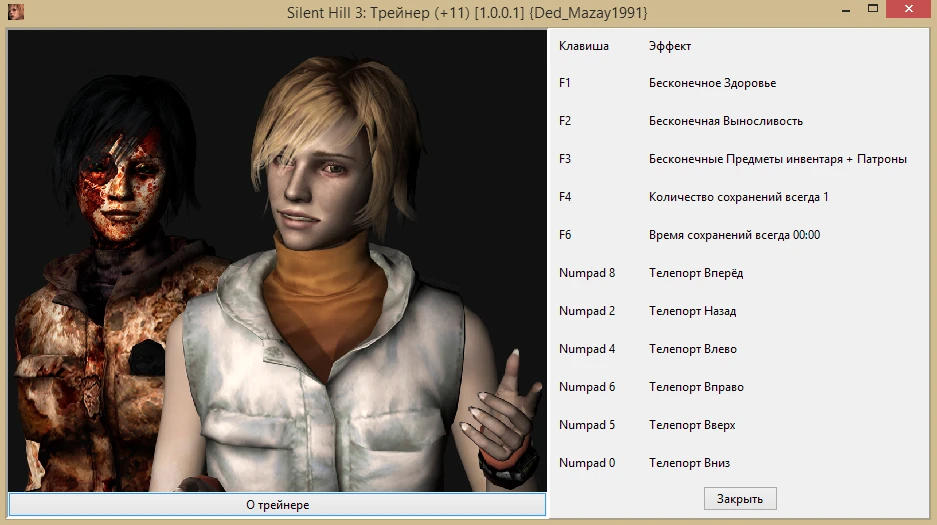937x525 pixels.
Task: Click 'Бесконечная Выносливость' text
Action: click(x=725, y=121)
